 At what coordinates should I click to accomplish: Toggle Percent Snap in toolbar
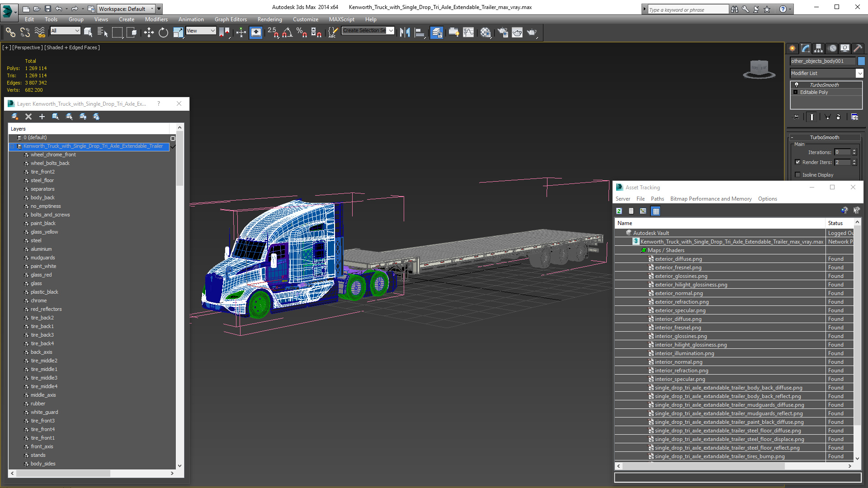302,32
